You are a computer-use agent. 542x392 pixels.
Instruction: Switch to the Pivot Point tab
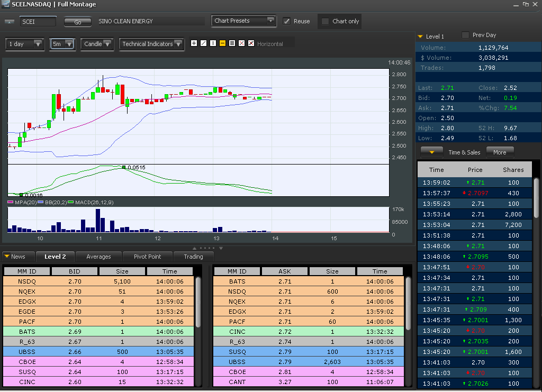tap(147, 257)
